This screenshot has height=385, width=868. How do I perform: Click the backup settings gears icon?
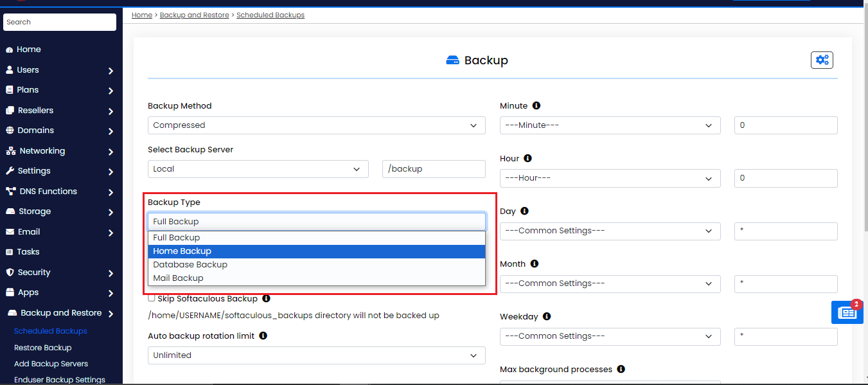(x=822, y=60)
